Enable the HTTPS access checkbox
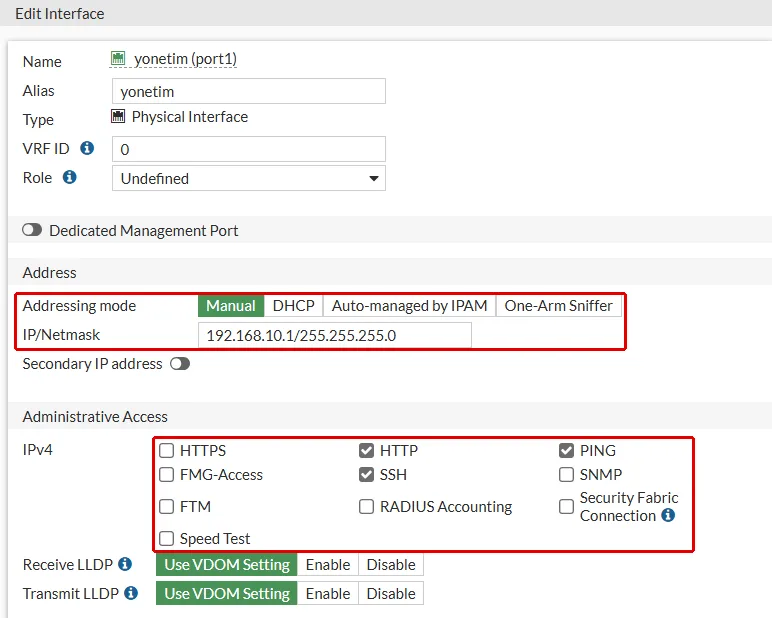 point(166,450)
